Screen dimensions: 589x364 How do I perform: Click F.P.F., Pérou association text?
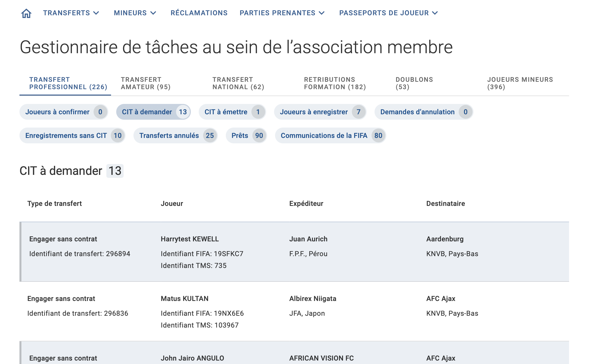(308, 254)
